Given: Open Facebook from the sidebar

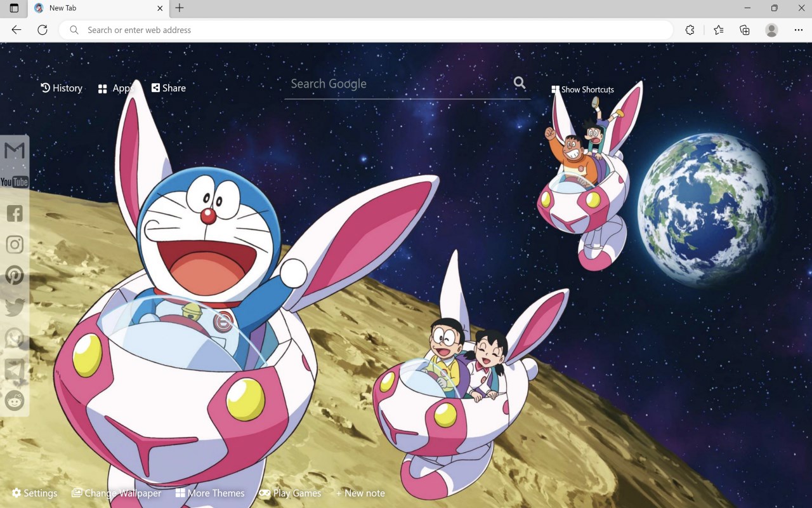Looking at the screenshot, I should pos(15,213).
